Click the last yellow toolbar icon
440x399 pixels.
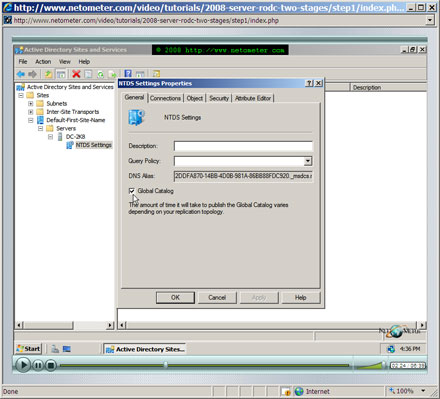(156, 74)
